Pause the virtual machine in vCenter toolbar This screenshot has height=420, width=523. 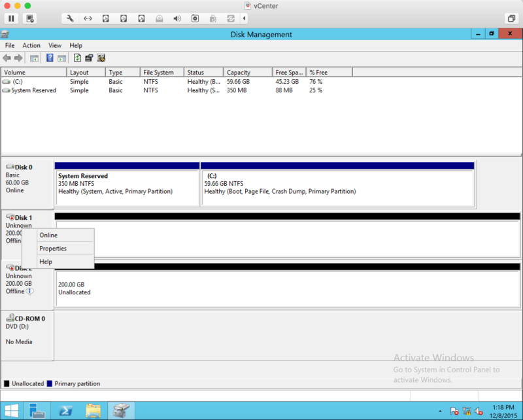pos(11,18)
